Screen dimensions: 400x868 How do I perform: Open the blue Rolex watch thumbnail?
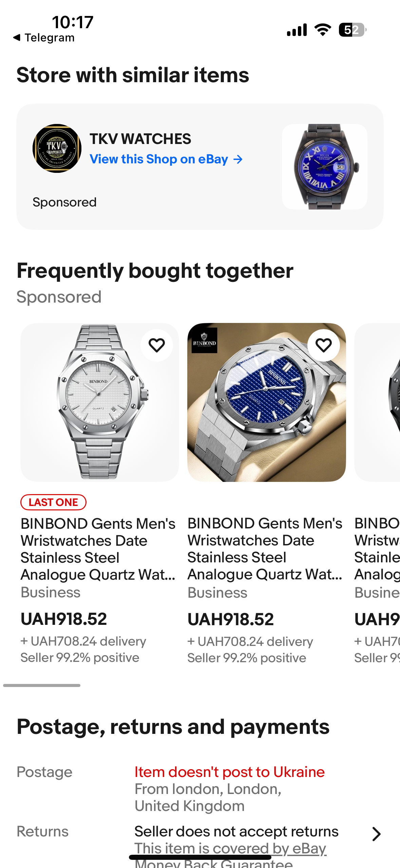pyautogui.click(x=324, y=166)
